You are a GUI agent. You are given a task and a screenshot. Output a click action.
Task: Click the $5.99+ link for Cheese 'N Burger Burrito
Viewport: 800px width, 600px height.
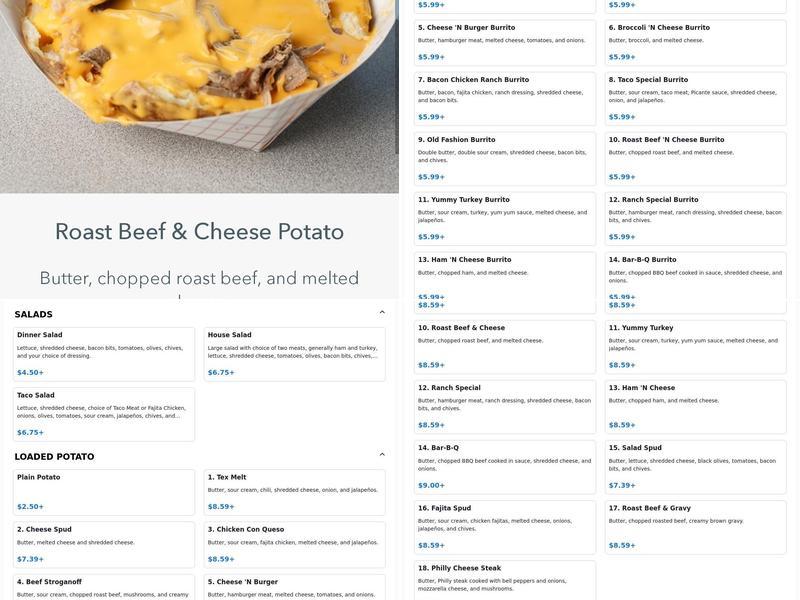click(430, 55)
